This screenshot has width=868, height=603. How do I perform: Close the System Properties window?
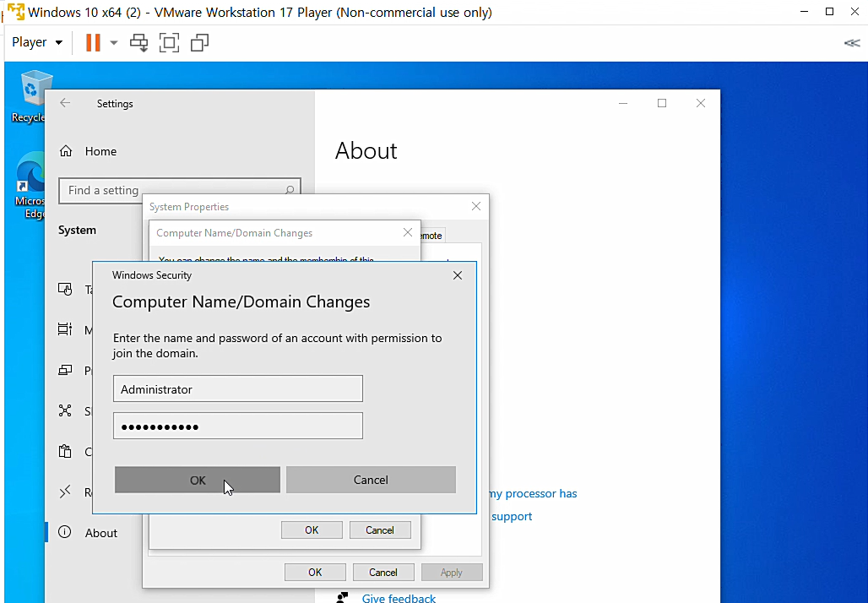coord(476,207)
